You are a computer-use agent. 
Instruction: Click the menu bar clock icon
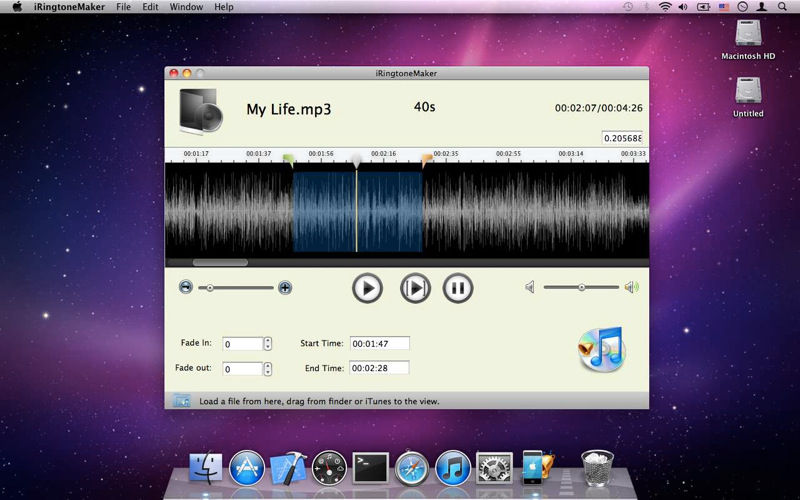click(x=743, y=7)
